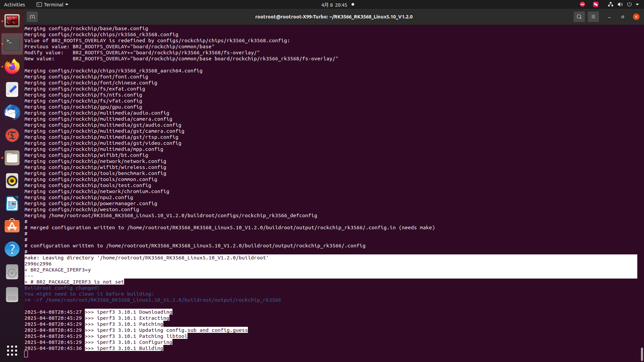The height and width of the screenshot is (362, 644).
Task: Open Firefox from the dock
Action: 12,67
